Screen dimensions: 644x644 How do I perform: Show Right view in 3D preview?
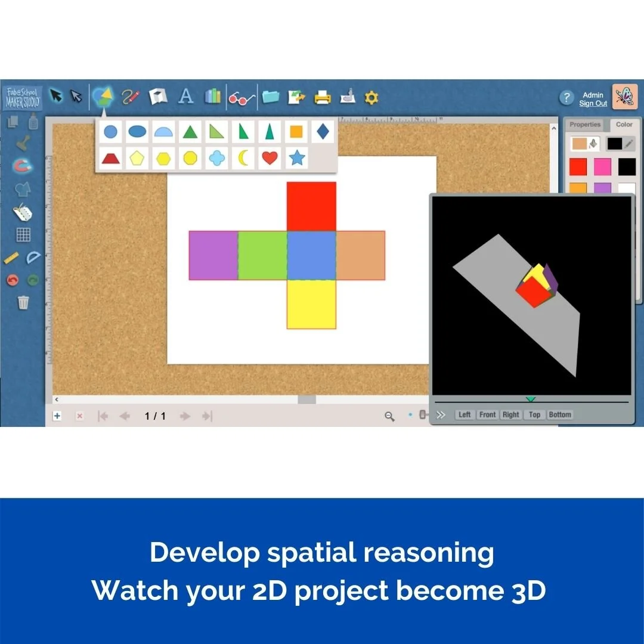(x=511, y=415)
